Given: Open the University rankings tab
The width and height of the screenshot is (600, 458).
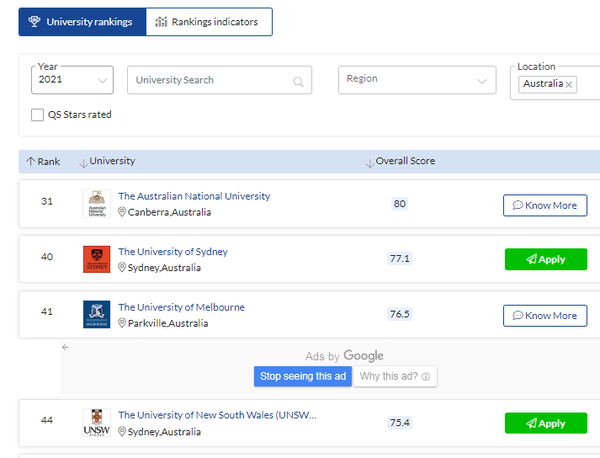Looking at the screenshot, I should (82, 22).
